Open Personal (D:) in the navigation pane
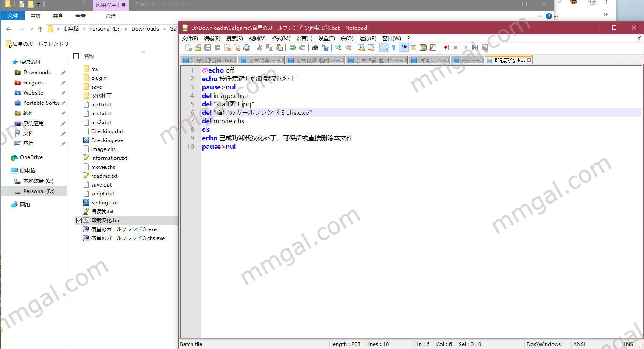The height and width of the screenshot is (349, 644). tap(39, 191)
